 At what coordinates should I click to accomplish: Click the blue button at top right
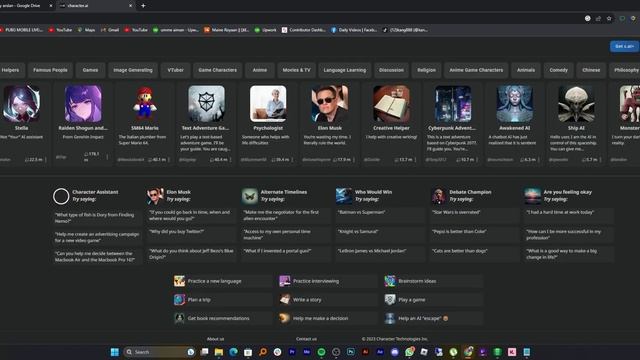coord(624,47)
